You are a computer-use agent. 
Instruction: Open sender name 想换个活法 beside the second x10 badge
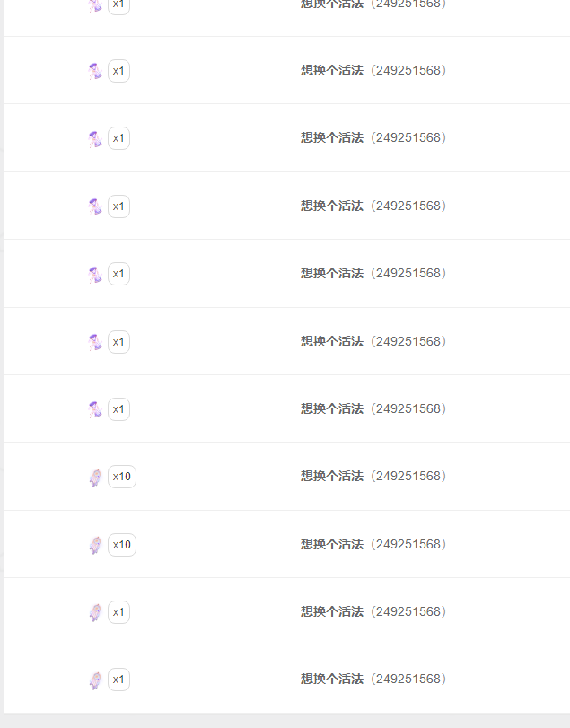(x=332, y=544)
